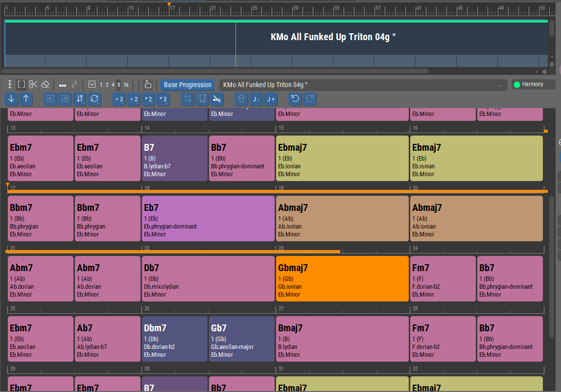
Task: Expand the up-down swap arrows menu
Action: (80, 99)
